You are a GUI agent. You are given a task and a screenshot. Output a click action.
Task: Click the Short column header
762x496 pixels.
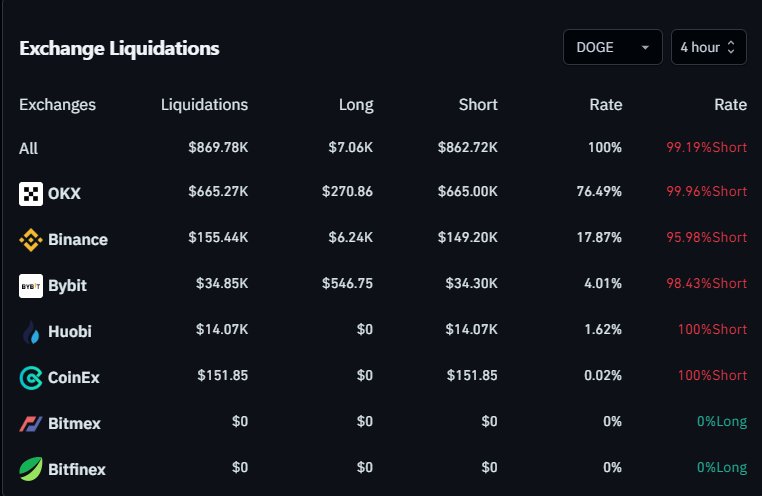478,105
